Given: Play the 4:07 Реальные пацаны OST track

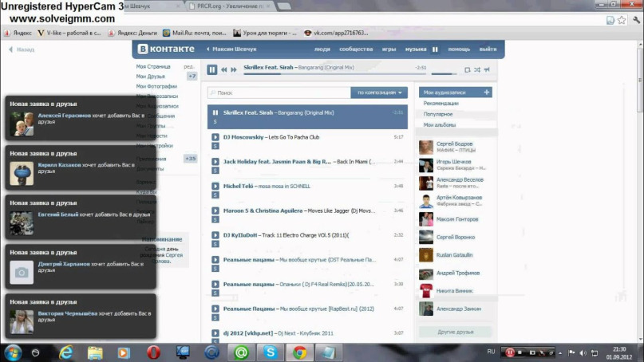Looking at the screenshot, I should tap(215, 259).
